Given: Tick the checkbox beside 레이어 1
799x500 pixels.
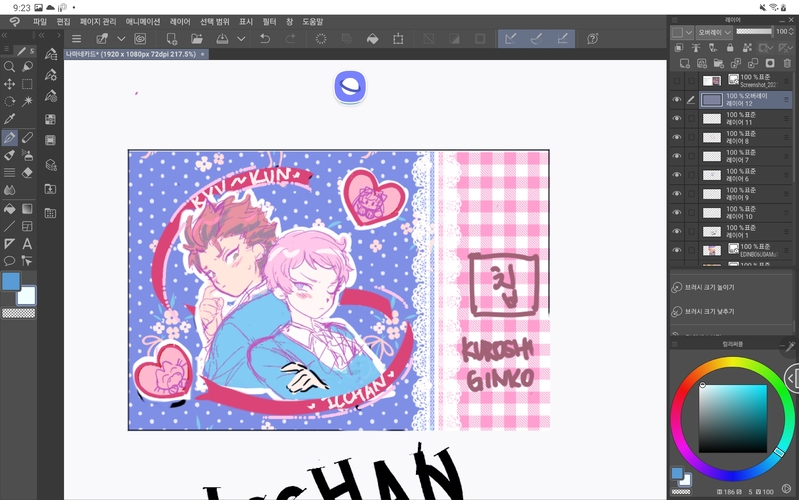Looking at the screenshot, I should (691, 231).
